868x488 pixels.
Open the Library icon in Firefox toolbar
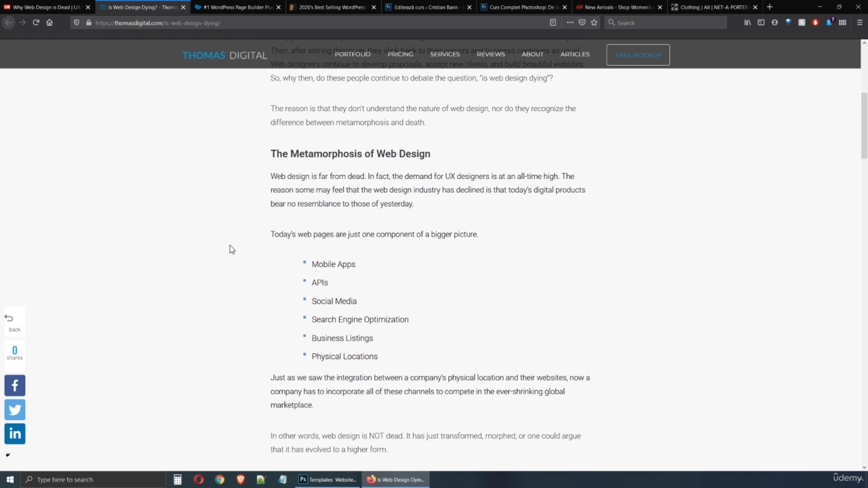pyautogui.click(x=747, y=22)
